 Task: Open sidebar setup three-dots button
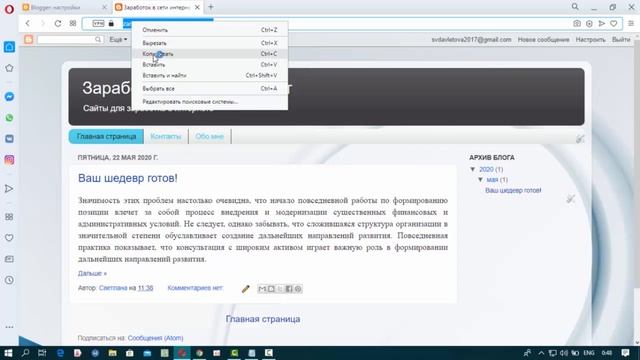(9, 327)
